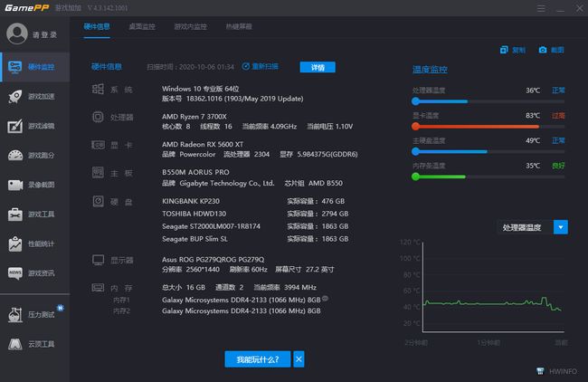Click 我能玩什么? button

click(x=258, y=359)
